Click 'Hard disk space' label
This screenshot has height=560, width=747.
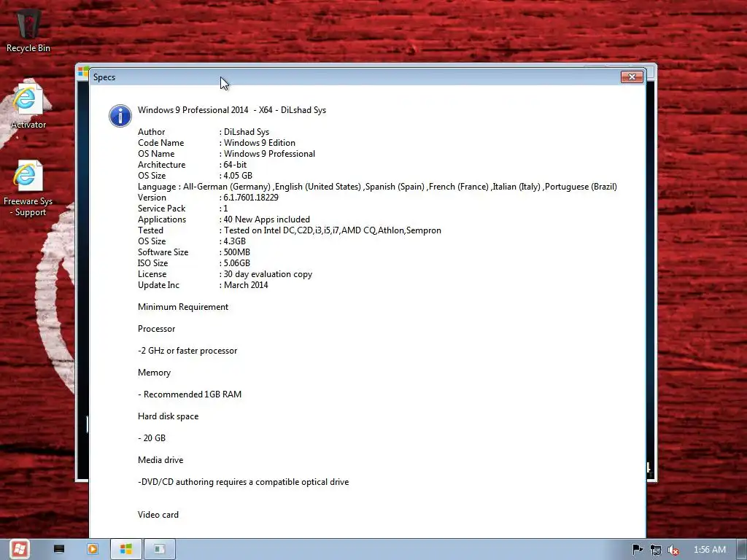point(169,416)
